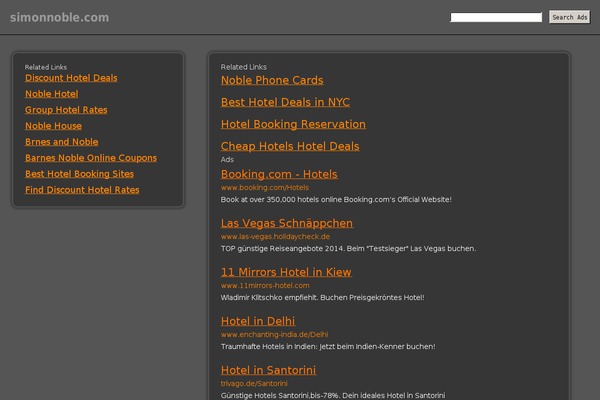Open the Group Hotel Rates link
This screenshot has width=600, height=400.
pos(66,110)
